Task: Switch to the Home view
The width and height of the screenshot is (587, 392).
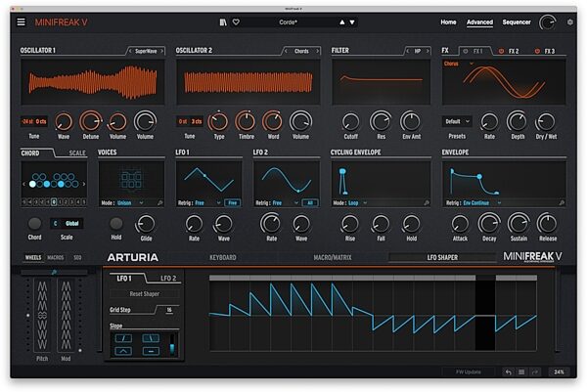Action: pyautogui.click(x=448, y=22)
